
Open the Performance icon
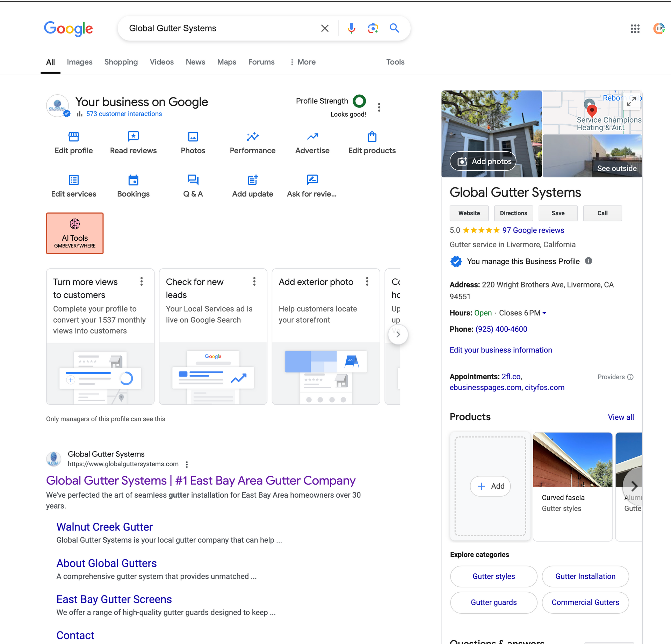click(253, 137)
